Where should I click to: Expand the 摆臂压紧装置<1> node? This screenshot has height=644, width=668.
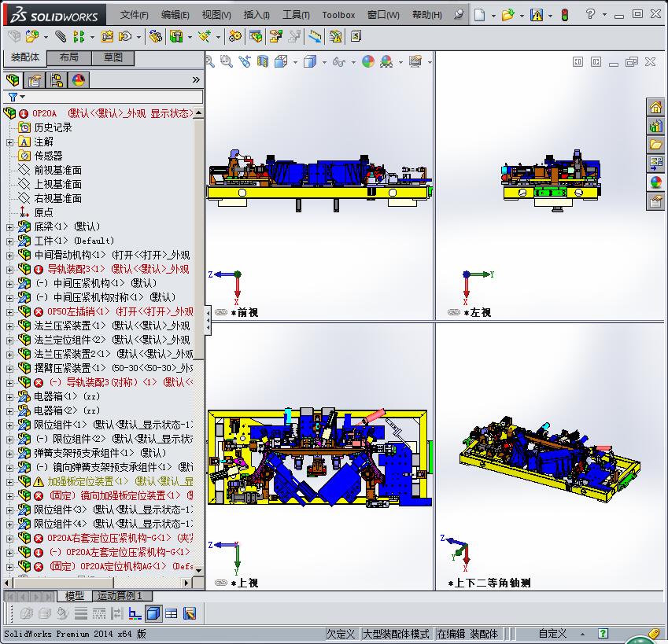point(9,369)
